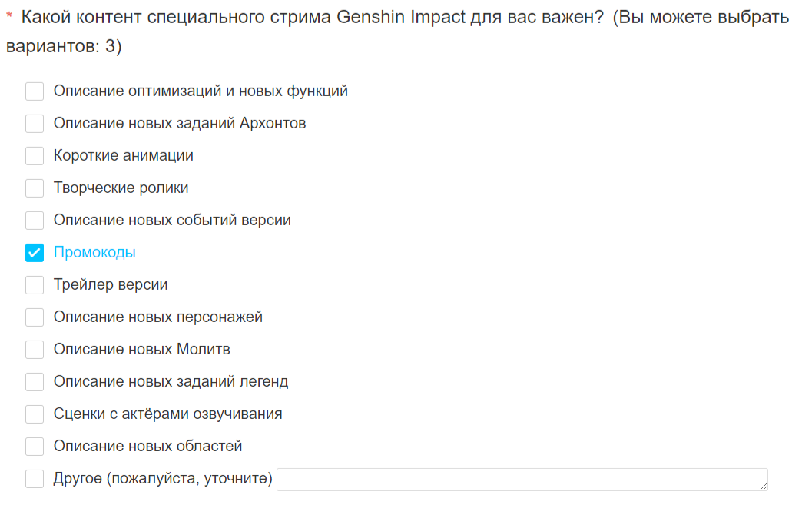Click the 'Описание новых областей' label text
Screen dimensions: 812x505
pyautogui.click(x=148, y=446)
